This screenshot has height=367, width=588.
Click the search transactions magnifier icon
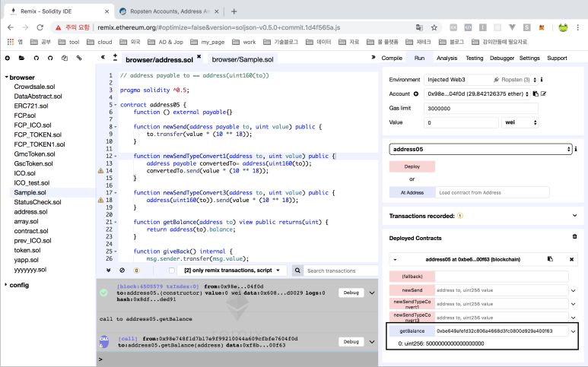[297, 271]
